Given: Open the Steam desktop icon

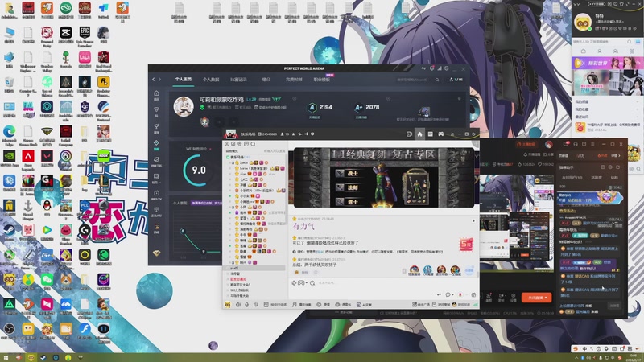Looking at the screenshot, I should point(9,232).
